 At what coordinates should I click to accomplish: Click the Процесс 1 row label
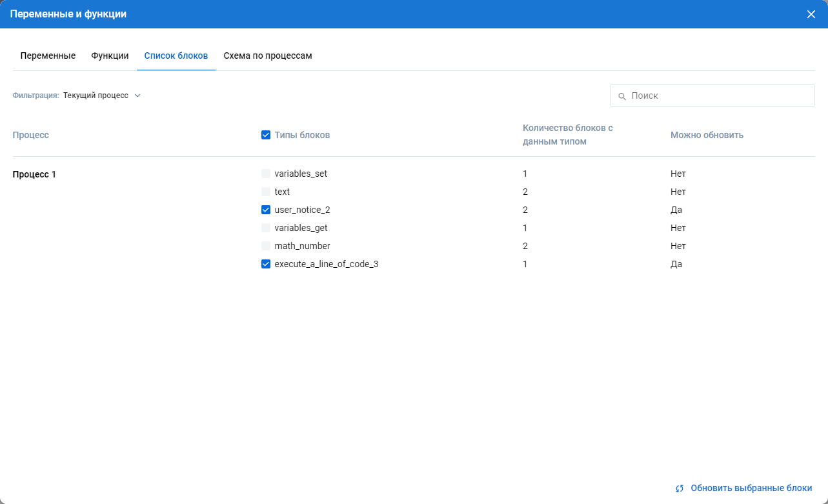click(34, 174)
